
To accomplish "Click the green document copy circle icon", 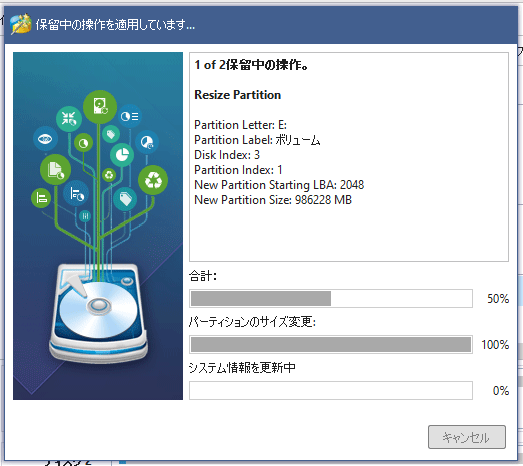I will [55, 169].
